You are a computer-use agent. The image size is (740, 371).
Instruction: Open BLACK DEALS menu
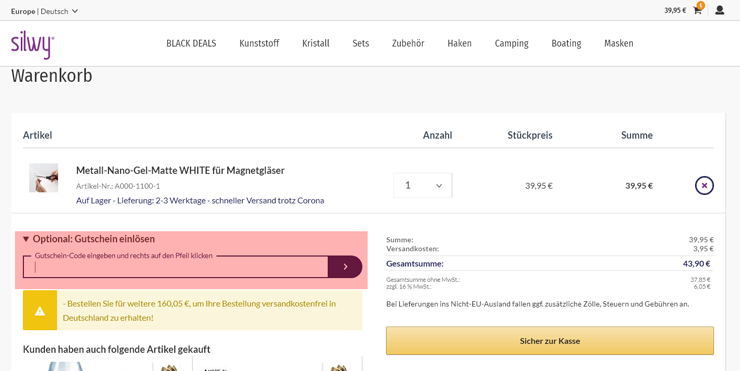191,43
